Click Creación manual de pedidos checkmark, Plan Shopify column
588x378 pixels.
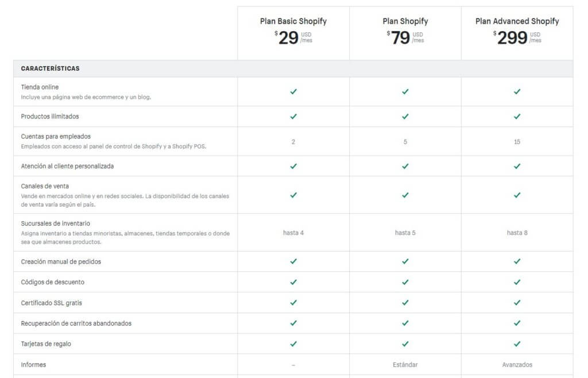[x=405, y=261]
